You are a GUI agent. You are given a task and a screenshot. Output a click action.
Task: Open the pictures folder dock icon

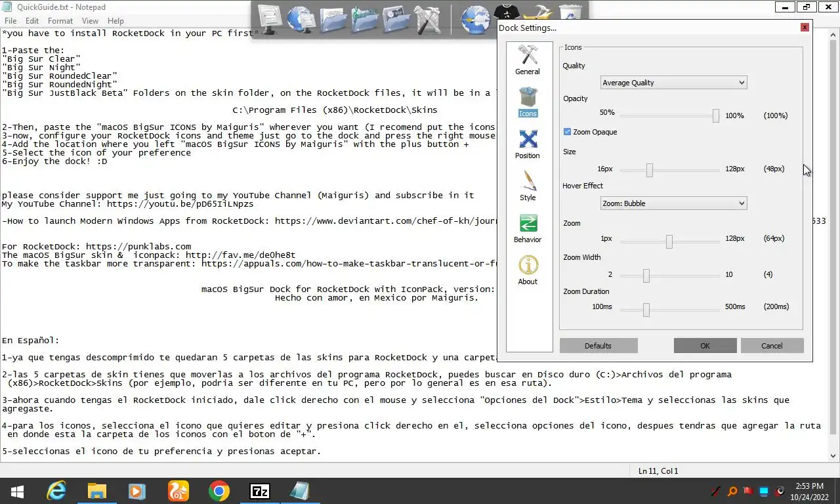[x=396, y=19]
